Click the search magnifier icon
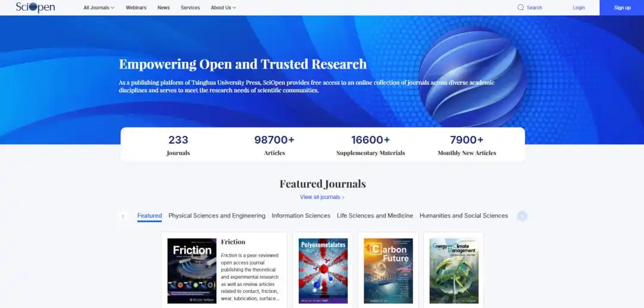The image size is (644, 308). point(521,7)
